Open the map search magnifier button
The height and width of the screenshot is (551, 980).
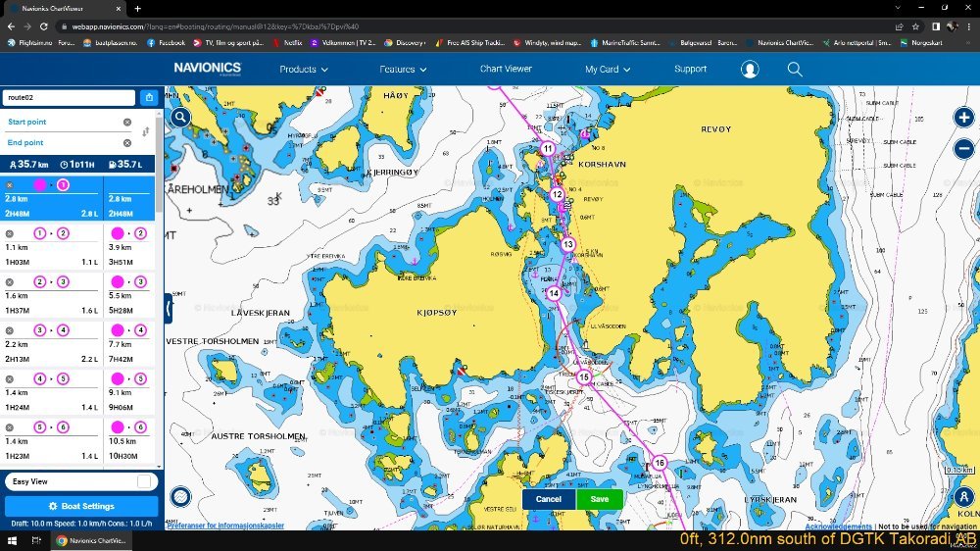coord(180,117)
